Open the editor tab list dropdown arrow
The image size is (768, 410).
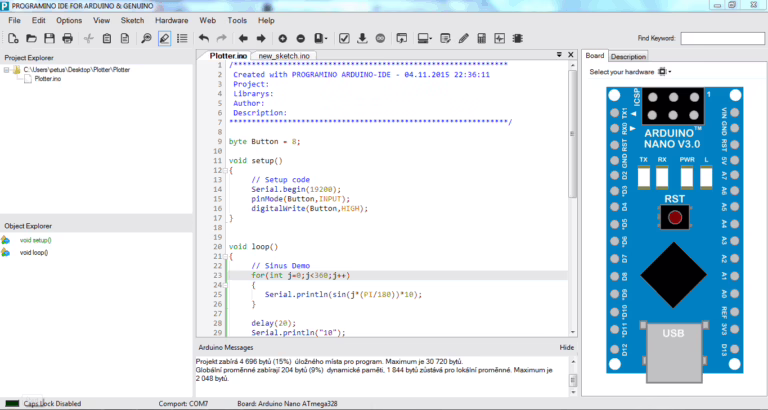[x=567, y=56]
